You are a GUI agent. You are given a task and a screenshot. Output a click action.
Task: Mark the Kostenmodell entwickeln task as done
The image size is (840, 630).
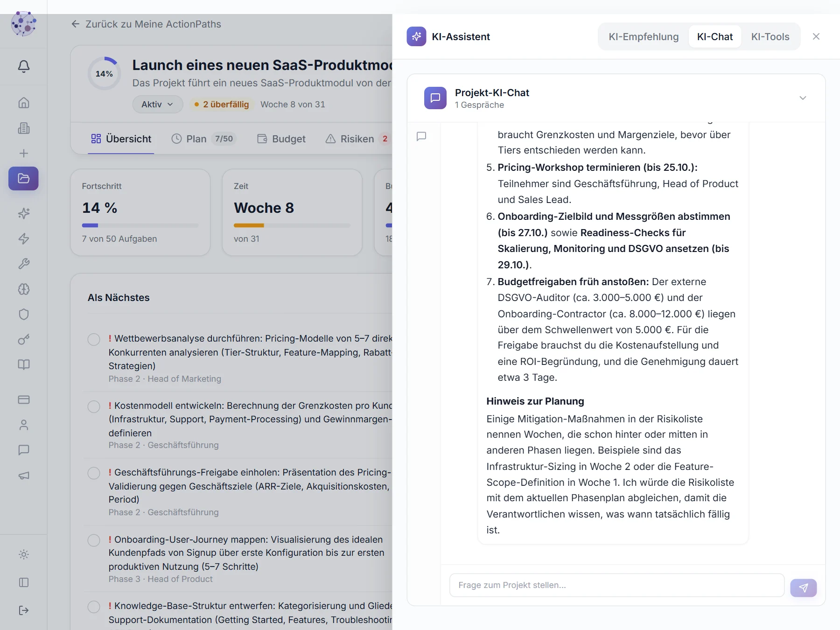(x=94, y=406)
